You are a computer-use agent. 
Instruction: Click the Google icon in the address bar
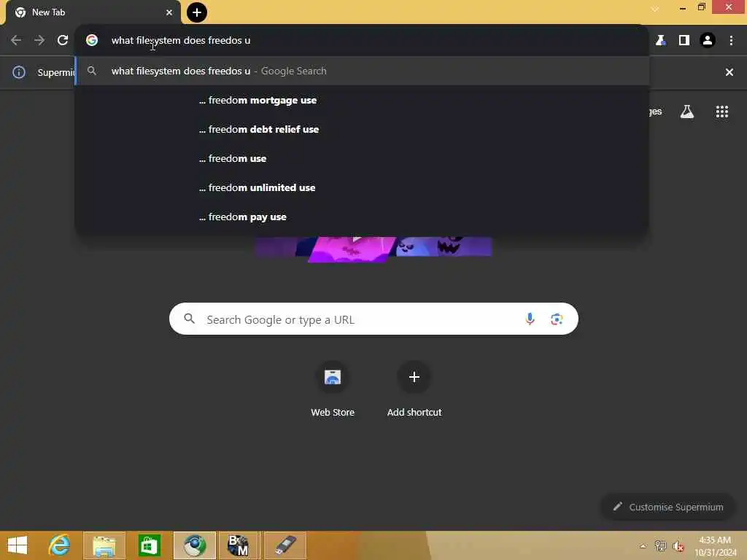coord(92,41)
